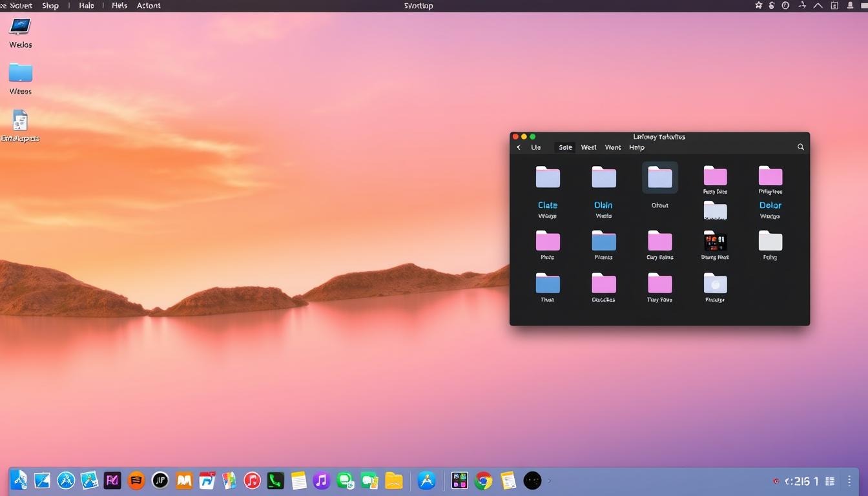Select the pink "Fasy Bite" folder
Viewport: 868px width, 496px height.
(715, 176)
